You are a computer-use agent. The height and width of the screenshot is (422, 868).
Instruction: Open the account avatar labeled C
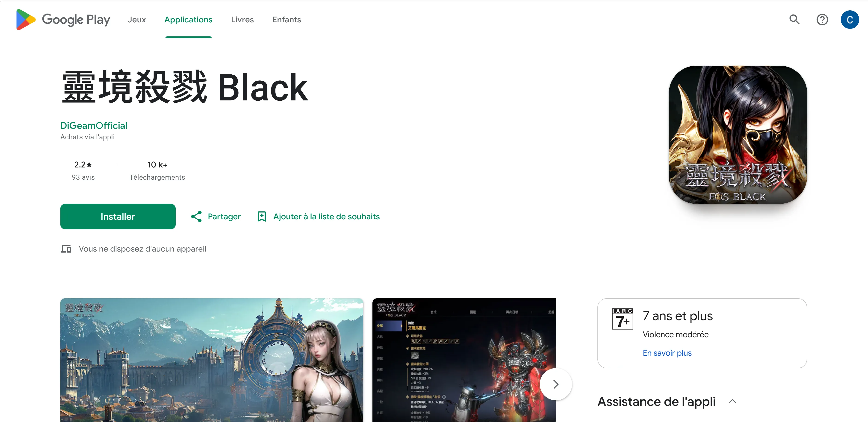click(x=850, y=20)
